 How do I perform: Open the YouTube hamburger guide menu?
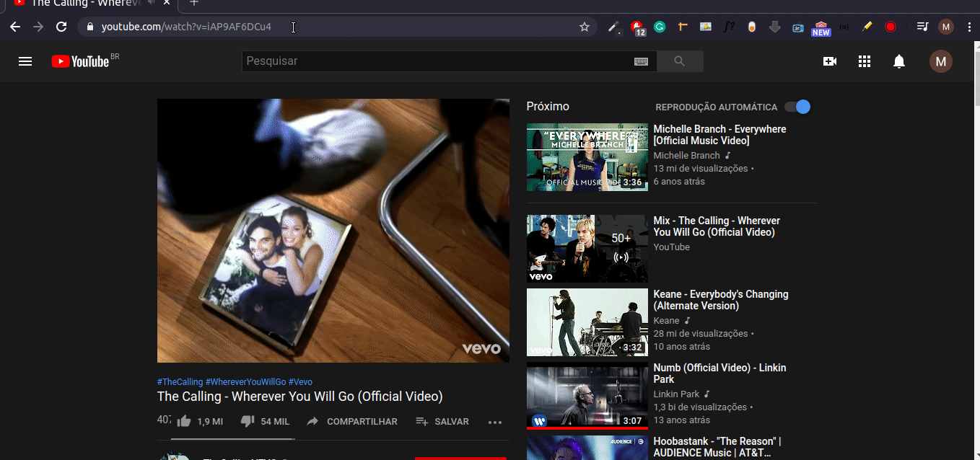25,61
